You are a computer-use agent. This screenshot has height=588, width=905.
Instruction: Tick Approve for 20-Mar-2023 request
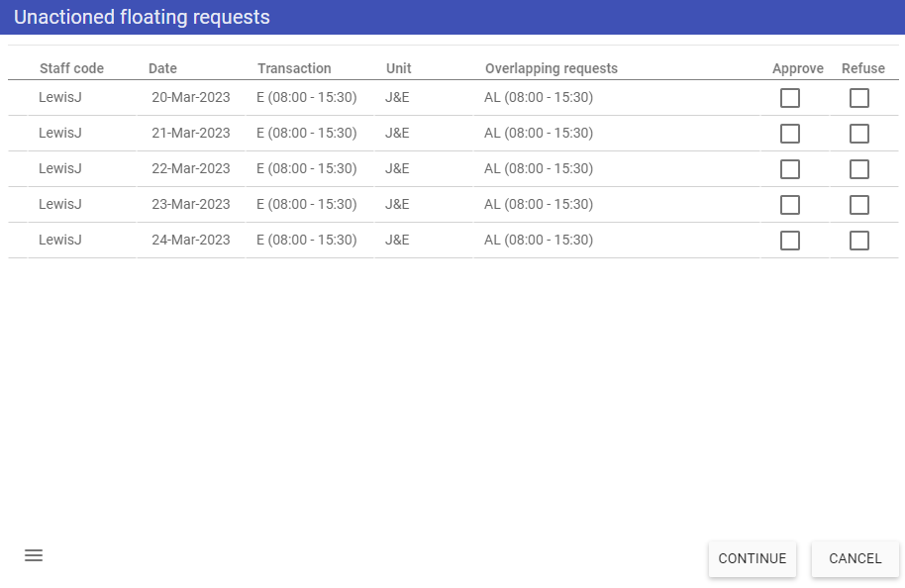click(x=789, y=98)
